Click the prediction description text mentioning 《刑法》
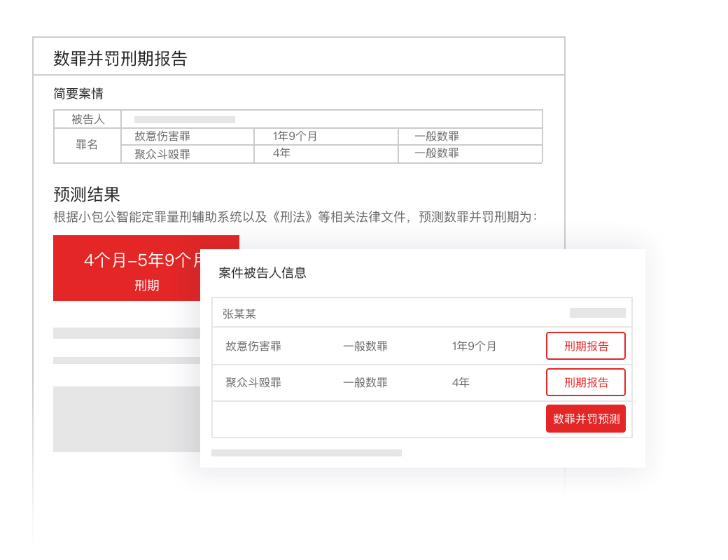728x560 pixels. click(295, 217)
